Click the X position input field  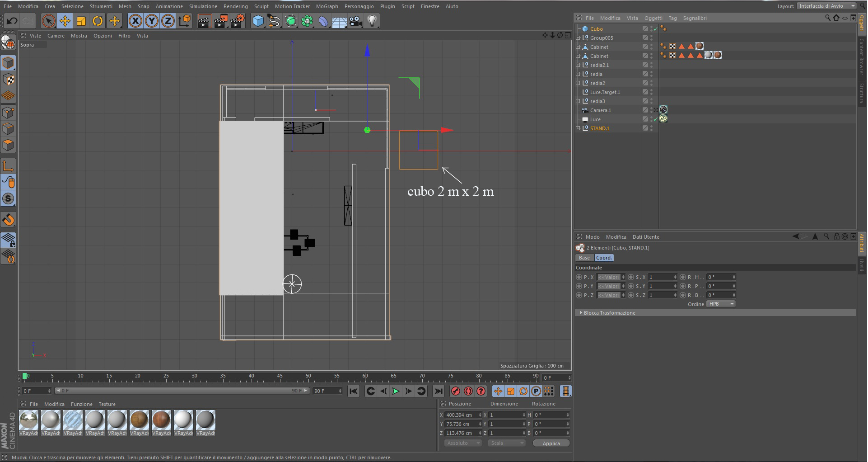tap(461, 415)
